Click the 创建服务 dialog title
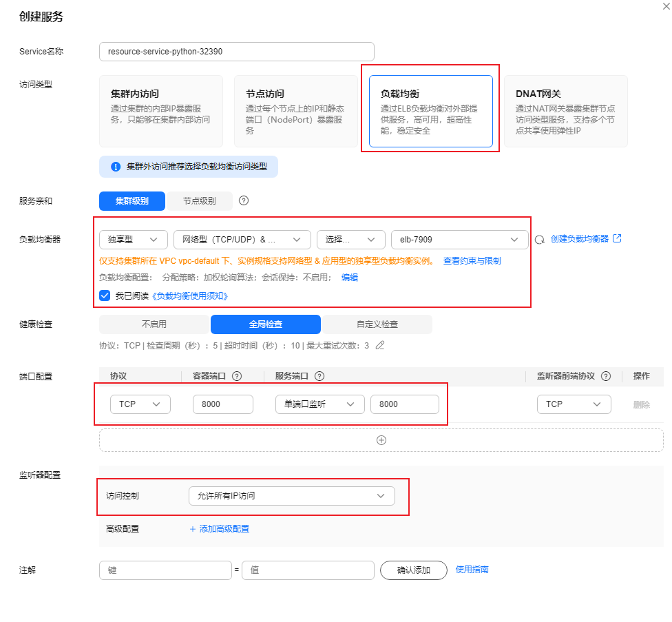The width and height of the screenshot is (672, 622). pos(41,17)
